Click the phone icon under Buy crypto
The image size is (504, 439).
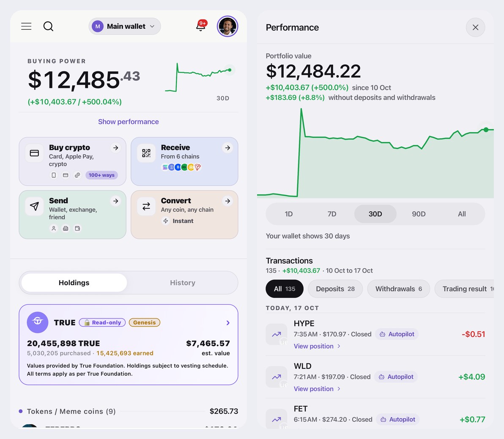point(54,175)
